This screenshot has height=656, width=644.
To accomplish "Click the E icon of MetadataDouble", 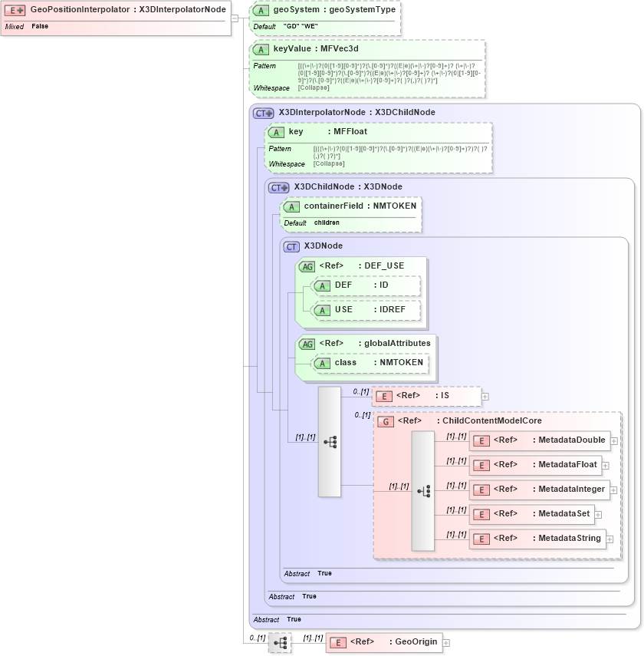I will (481, 441).
